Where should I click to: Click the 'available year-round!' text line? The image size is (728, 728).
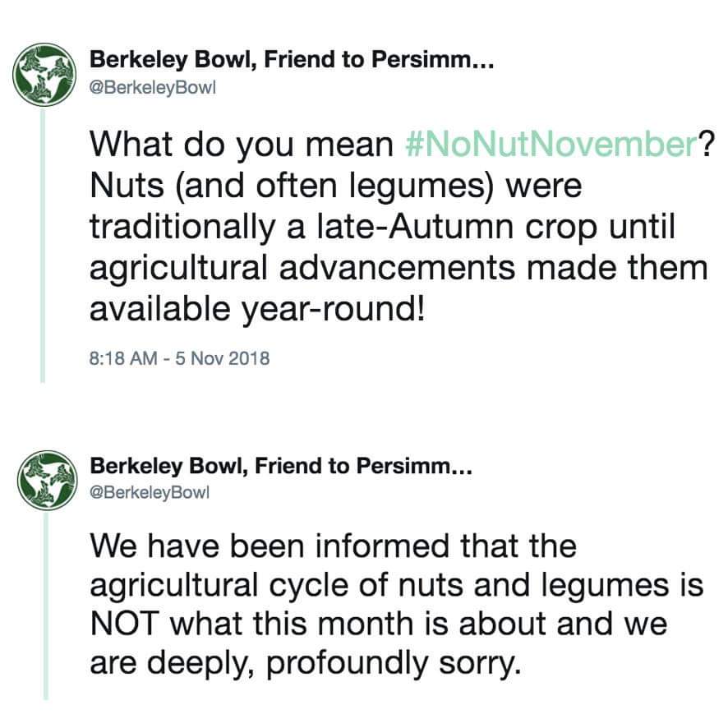tap(256, 310)
